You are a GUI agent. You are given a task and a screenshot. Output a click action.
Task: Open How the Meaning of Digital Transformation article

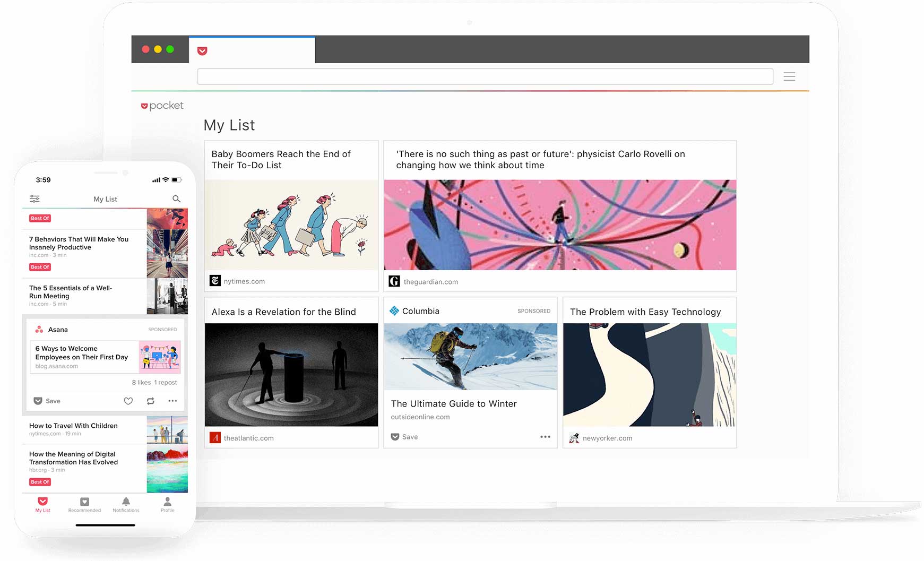coord(73,458)
